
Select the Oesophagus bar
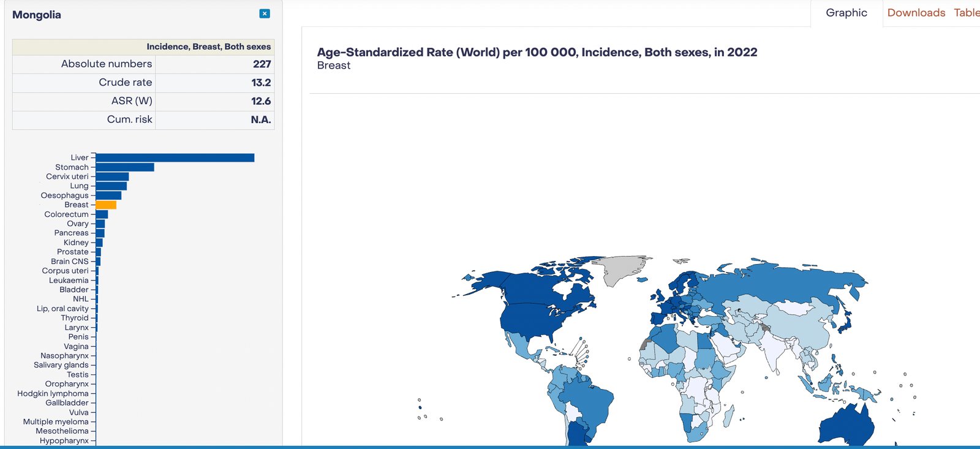(x=108, y=196)
